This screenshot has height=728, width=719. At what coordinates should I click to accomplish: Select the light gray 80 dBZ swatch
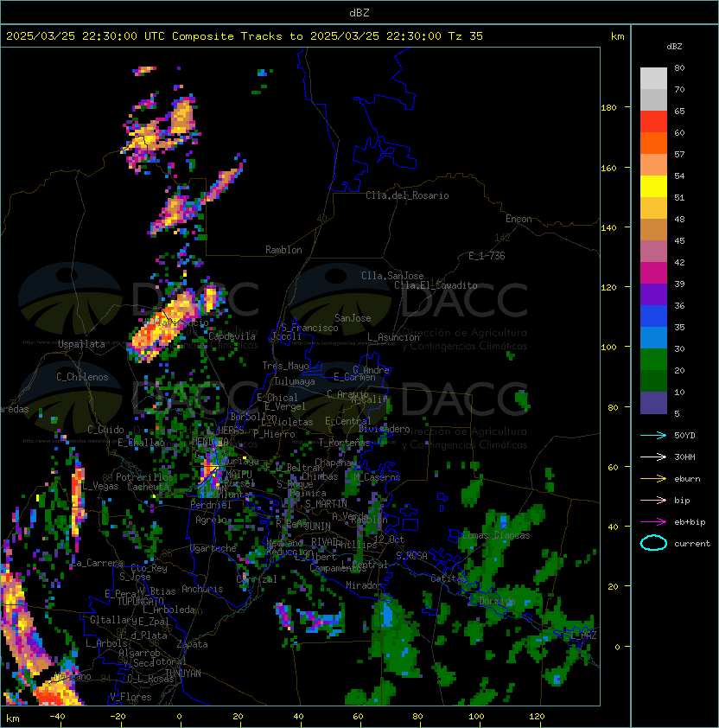pos(653,78)
